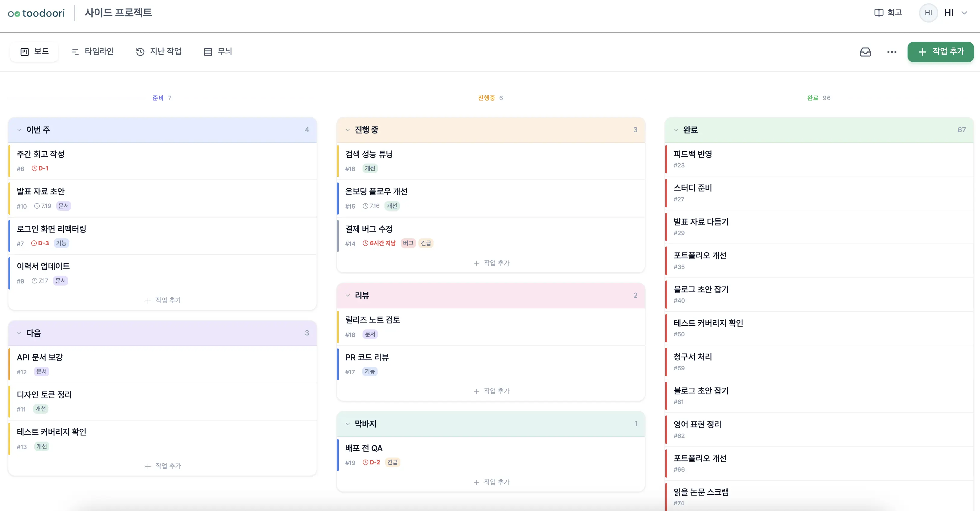Open the user menu chevron next to HI

point(964,13)
